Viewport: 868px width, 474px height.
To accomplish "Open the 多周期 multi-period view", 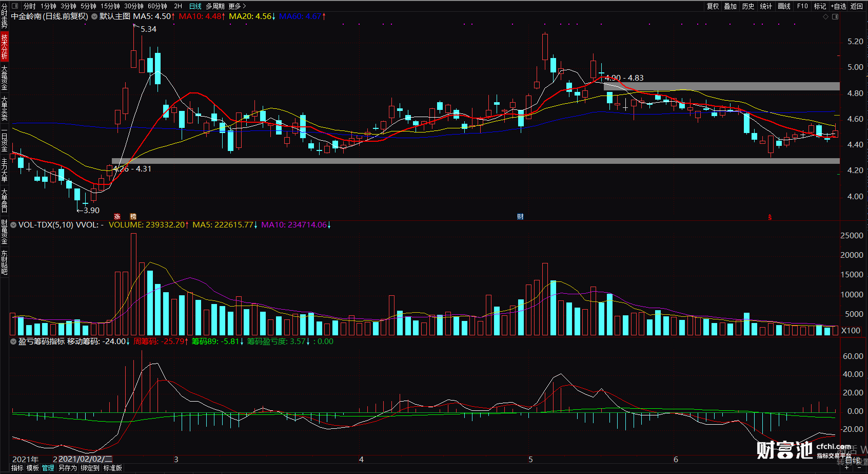I will (x=215, y=6).
